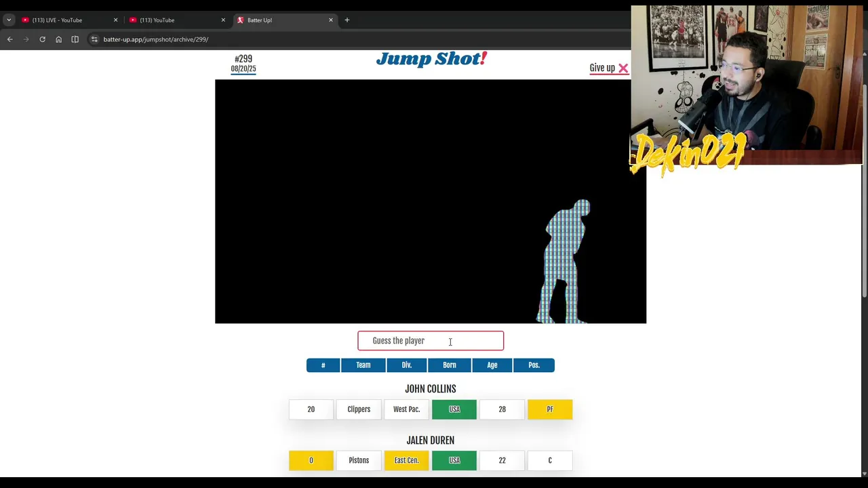Screen dimensions: 868x488
Task: Click the # column header
Action: point(323,365)
